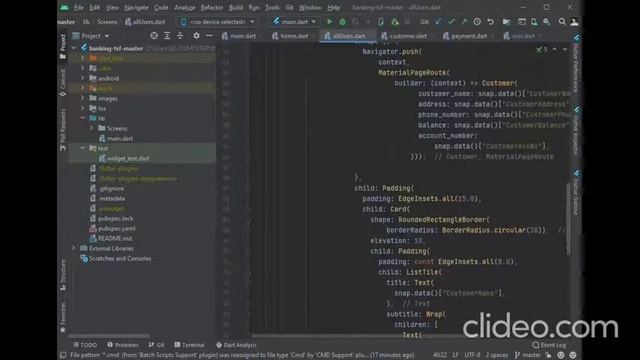Viewport: 640px width, 360px height.
Task: Click the master branch status bar widget
Action: (527, 355)
